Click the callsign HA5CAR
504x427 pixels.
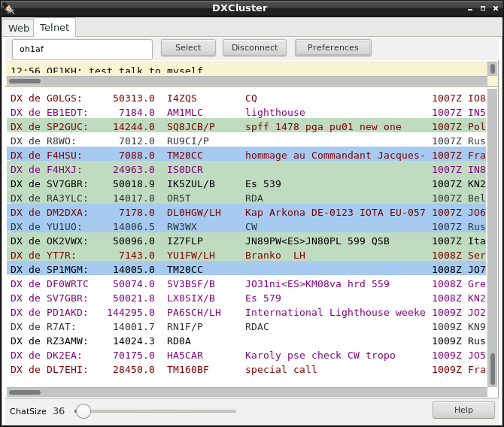185,356
